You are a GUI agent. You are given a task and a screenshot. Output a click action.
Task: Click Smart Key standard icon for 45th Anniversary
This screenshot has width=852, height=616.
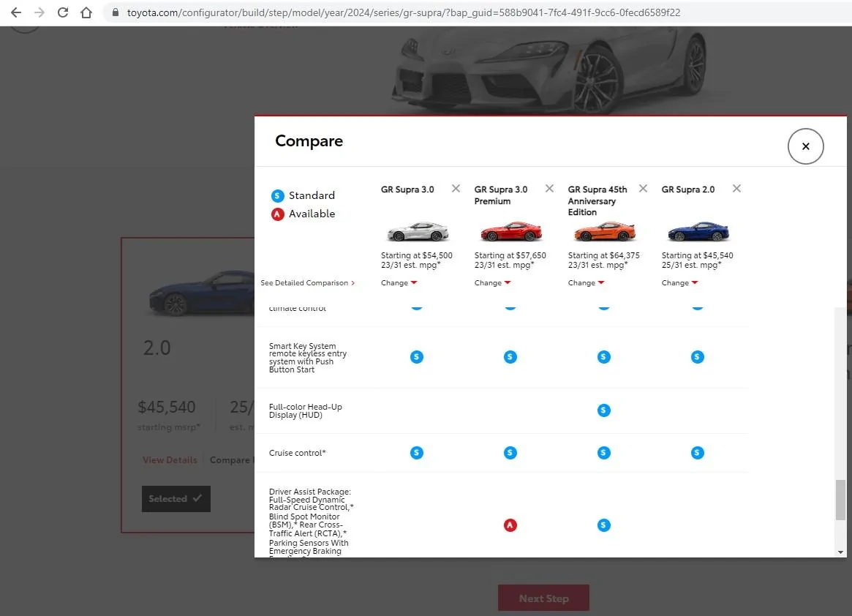click(x=603, y=357)
